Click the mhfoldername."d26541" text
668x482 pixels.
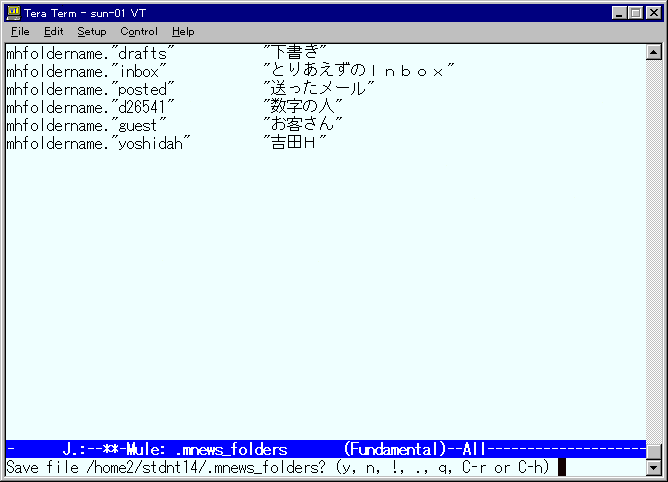tap(90, 107)
